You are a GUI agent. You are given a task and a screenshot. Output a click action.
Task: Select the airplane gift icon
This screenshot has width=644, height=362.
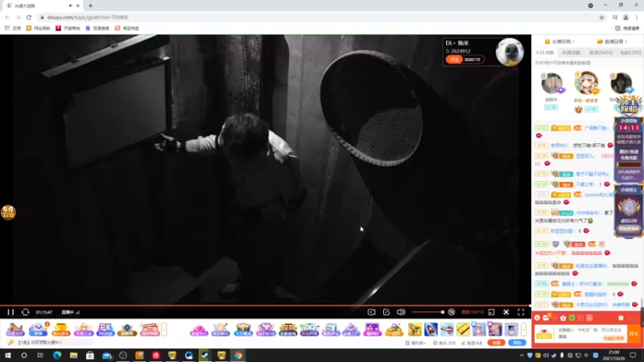click(x=447, y=329)
